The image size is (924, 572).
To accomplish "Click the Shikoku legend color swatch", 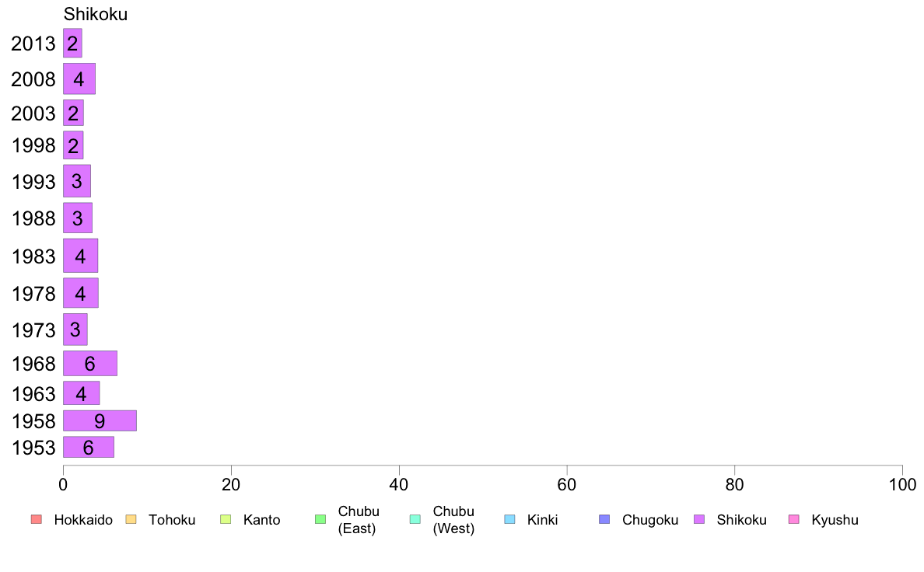I will [699, 520].
